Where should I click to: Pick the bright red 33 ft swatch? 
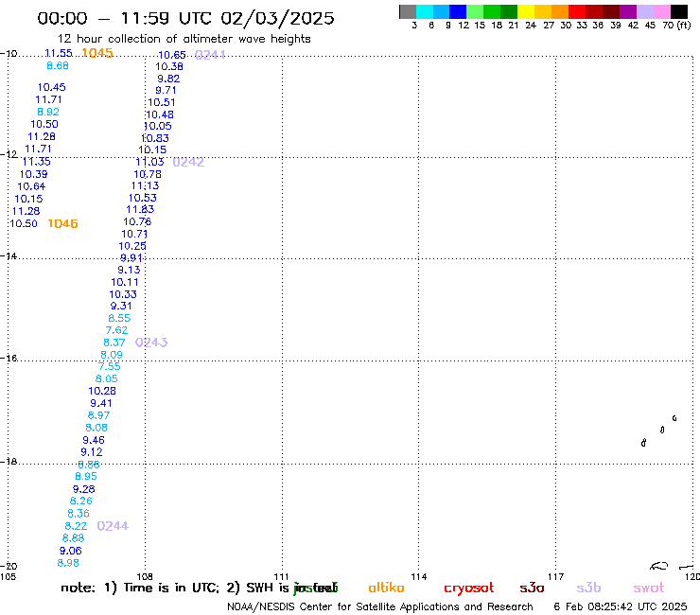(x=576, y=11)
